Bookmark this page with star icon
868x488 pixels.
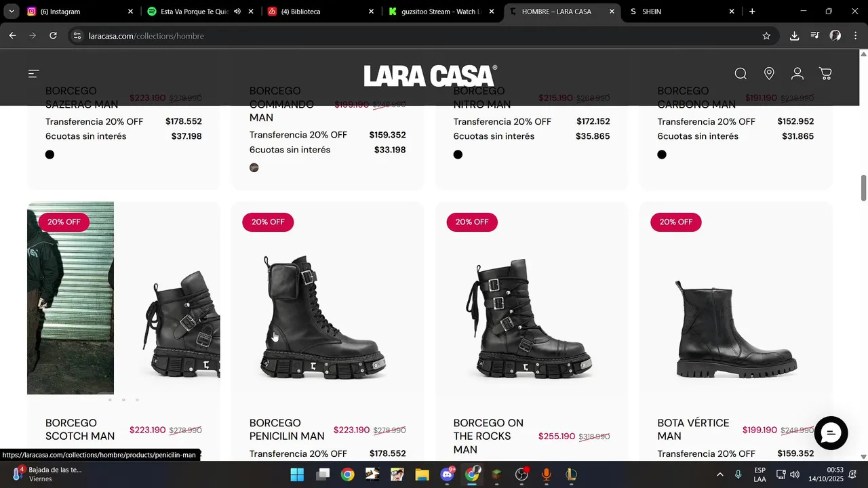pos(766,36)
